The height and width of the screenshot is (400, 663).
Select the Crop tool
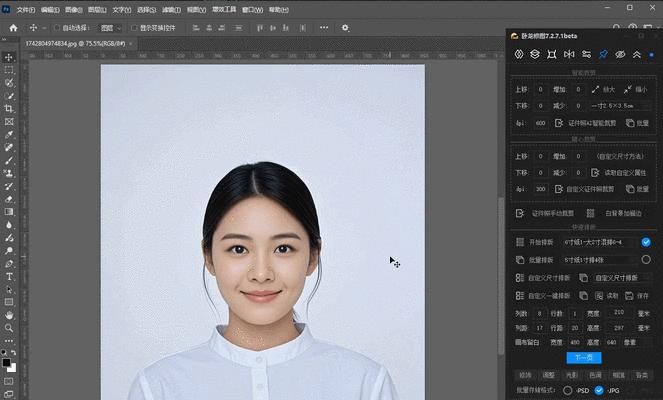click(9, 109)
